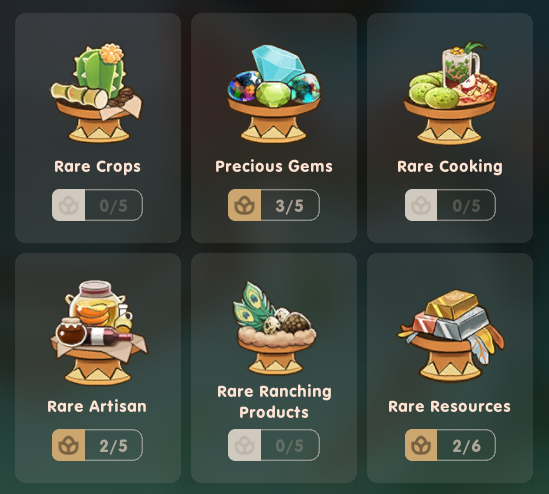The width and height of the screenshot is (549, 494).
Task: Select the Rare Cooking title text
Action: click(x=450, y=167)
